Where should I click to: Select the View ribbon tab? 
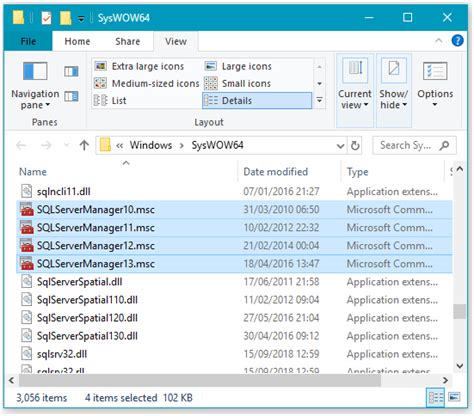click(x=176, y=41)
